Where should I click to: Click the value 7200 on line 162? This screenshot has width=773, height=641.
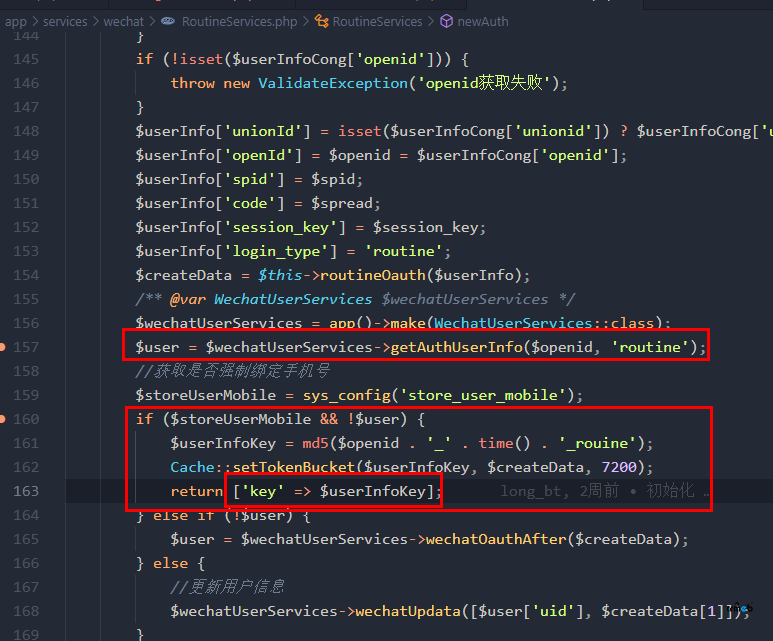pyautogui.click(x=619, y=467)
